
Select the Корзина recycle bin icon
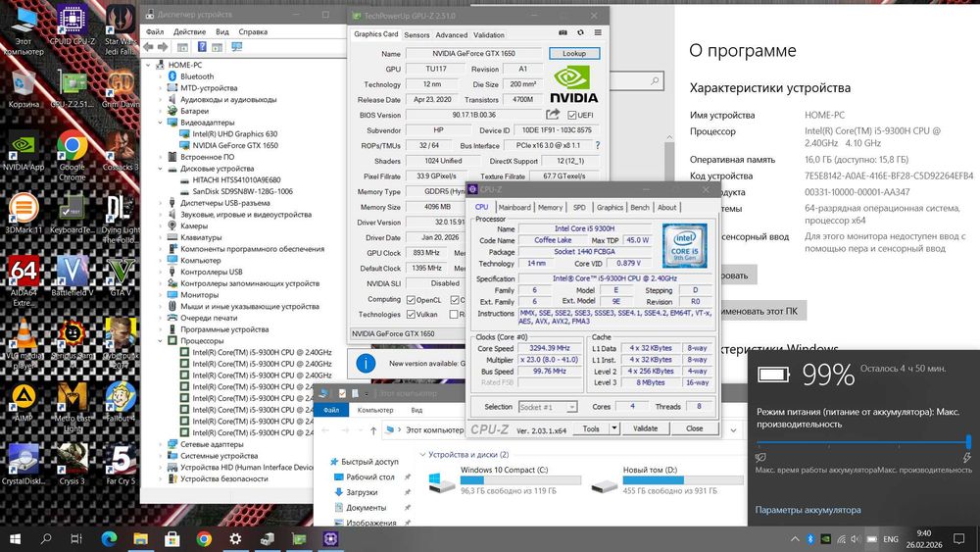pos(24,87)
